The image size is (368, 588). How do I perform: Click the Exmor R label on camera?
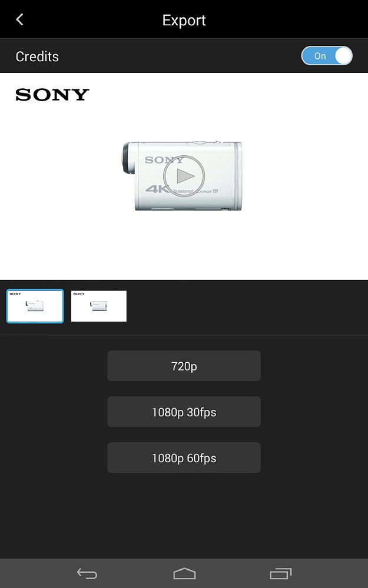coord(207,191)
